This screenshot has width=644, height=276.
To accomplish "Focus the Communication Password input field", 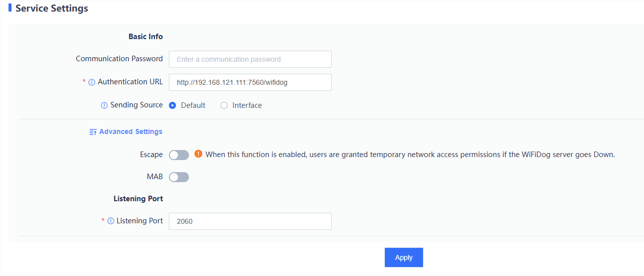I will pos(250,59).
